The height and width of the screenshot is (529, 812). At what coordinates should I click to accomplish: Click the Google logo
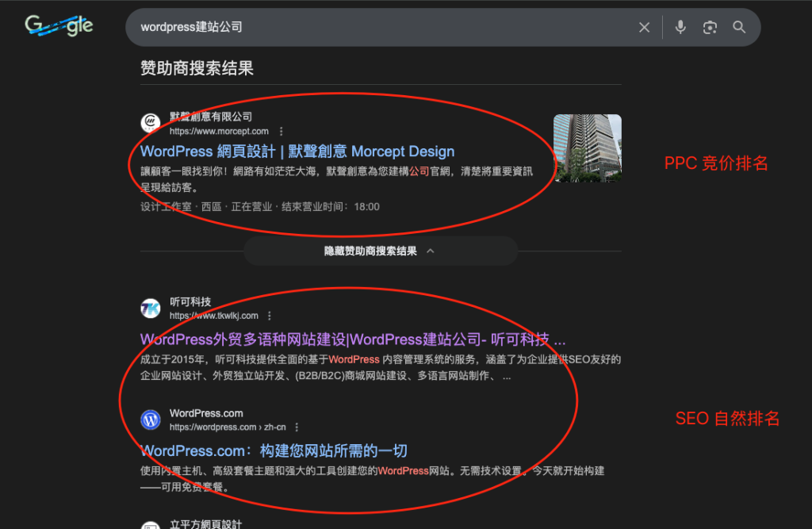point(59,26)
